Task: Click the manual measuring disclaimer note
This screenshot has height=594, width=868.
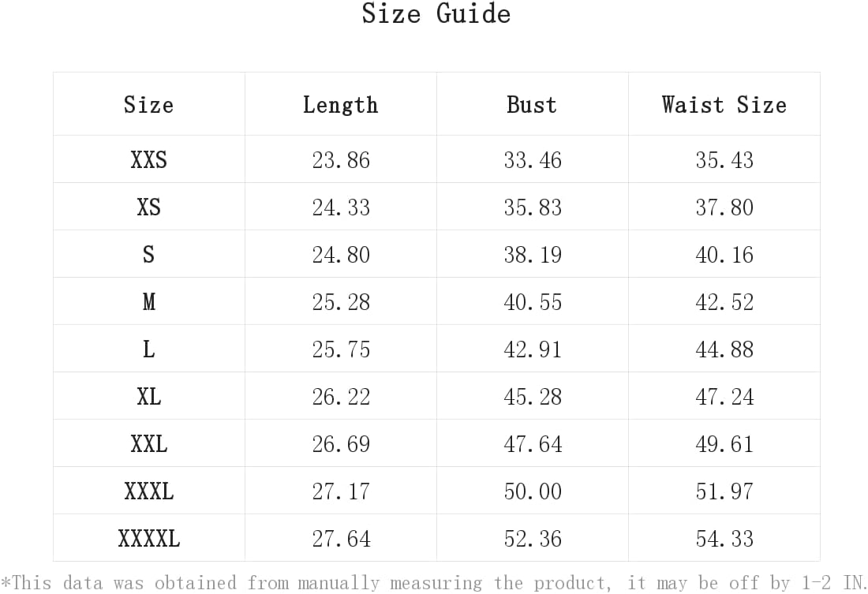Action: (434, 582)
